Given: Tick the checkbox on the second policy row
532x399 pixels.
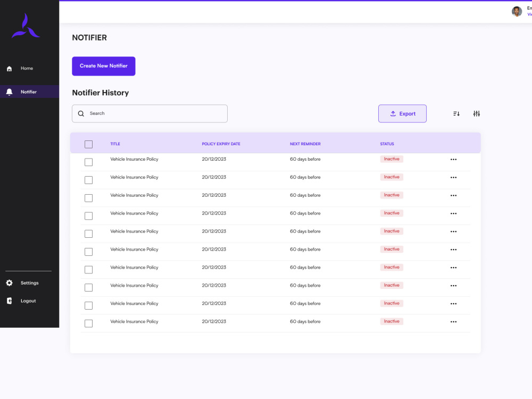Looking at the screenshot, I should click(88, 180).
